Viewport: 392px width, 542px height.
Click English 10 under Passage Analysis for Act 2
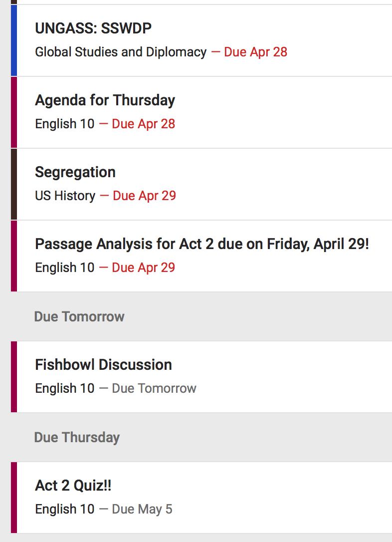tap(64, 268)
